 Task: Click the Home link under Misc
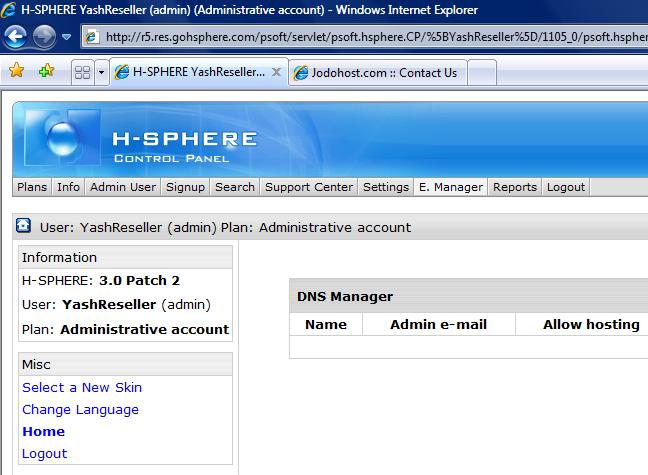click(x=43, y=432)
